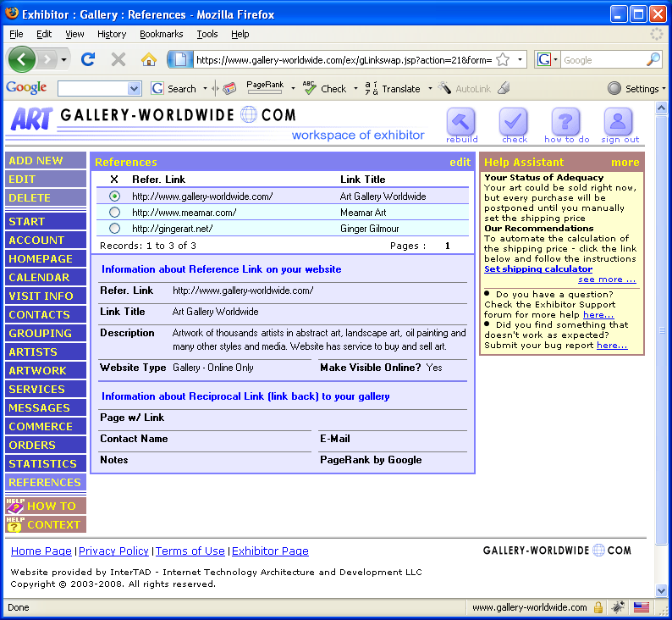Image resolution: width=672 pixels, height=620 pixels.
Task: Open the Tools menu
Action: pos(207,34)
